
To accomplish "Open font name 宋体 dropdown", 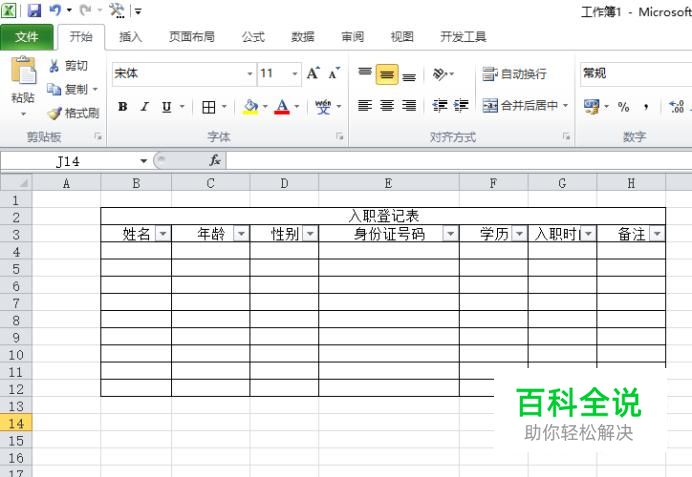I will [x=250, y=73].
